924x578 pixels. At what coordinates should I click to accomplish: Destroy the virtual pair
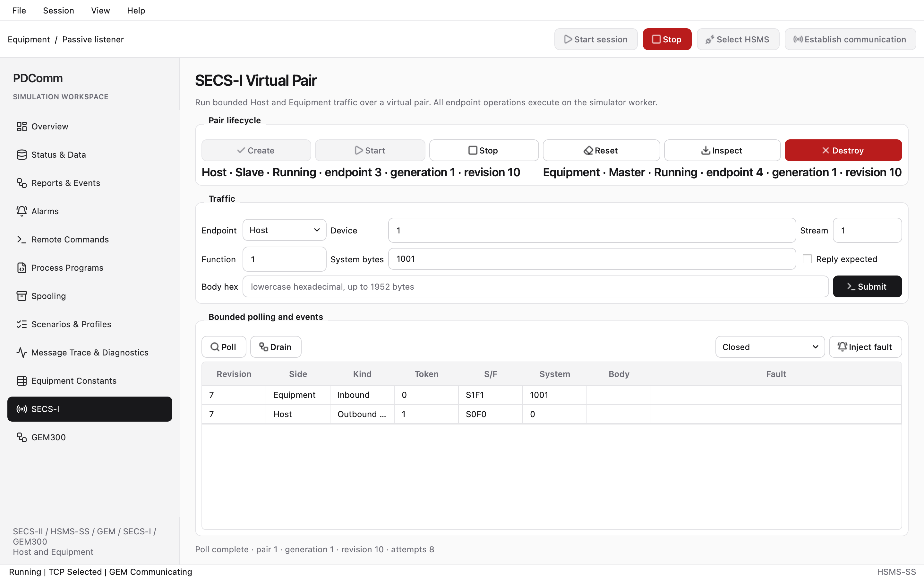click(x=843, y=151)
